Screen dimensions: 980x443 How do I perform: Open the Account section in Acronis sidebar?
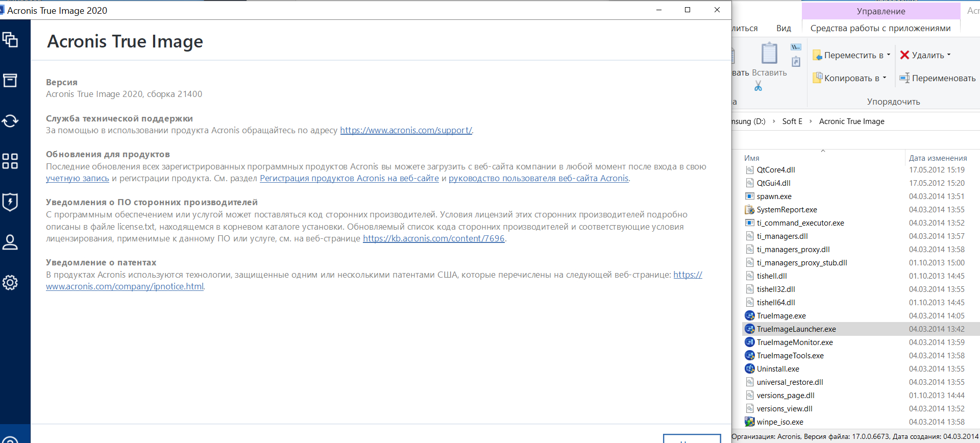coord(10,242)
